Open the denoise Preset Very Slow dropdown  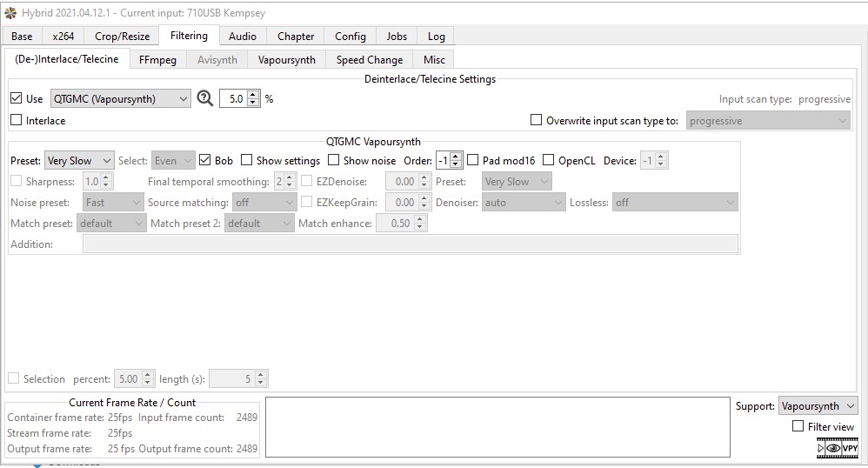tap(517, 182)
